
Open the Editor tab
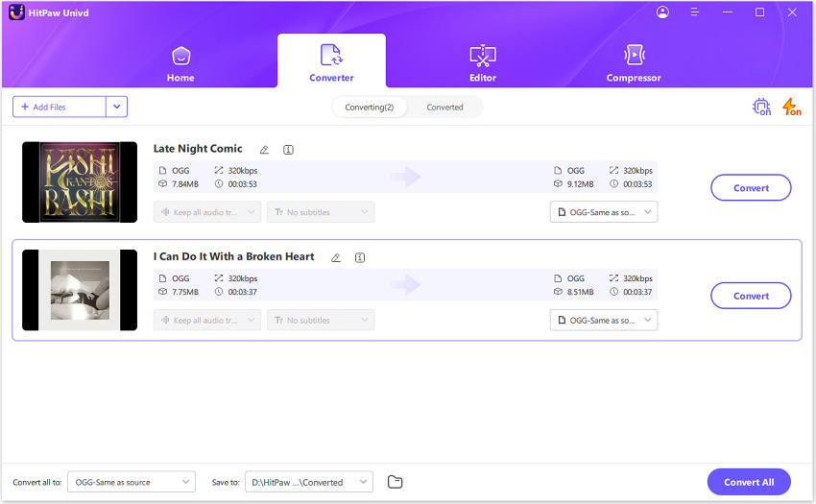click(483, 64)
